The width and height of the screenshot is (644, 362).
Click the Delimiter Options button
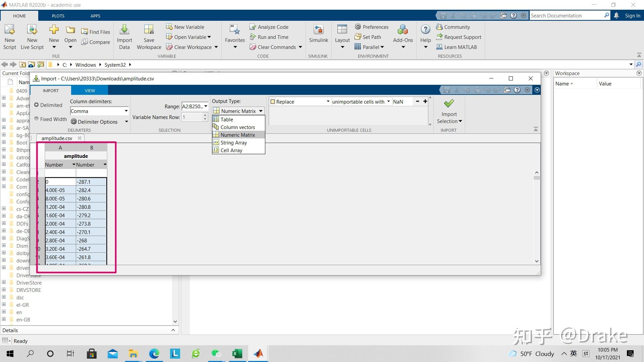click(x=97, y=122)
